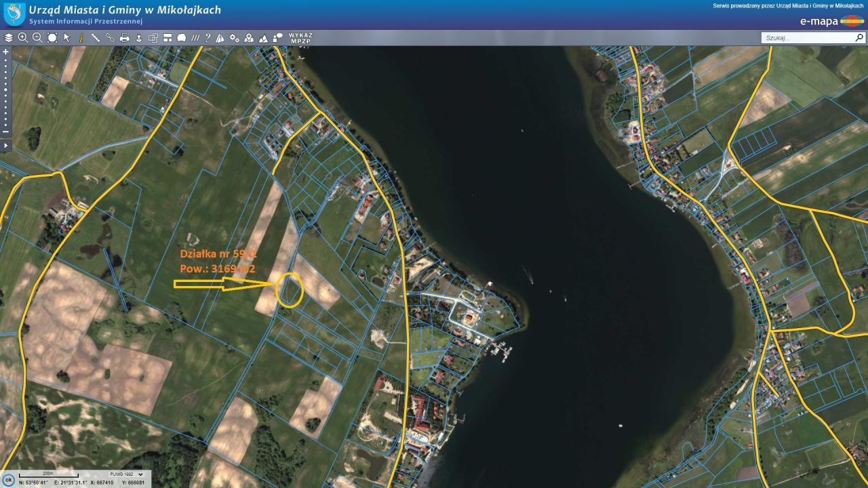868x488 pixels.
Task: Open the map layers panel
Action: 9,38
